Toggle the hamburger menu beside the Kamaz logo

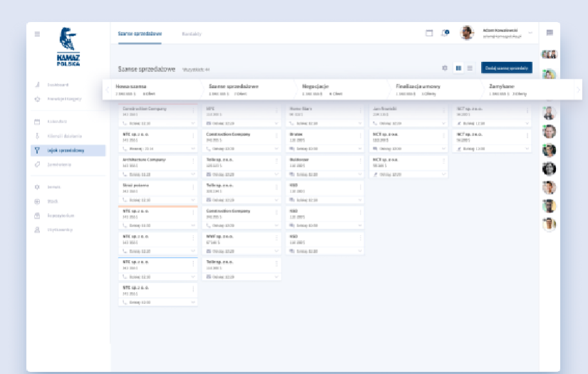37,34
